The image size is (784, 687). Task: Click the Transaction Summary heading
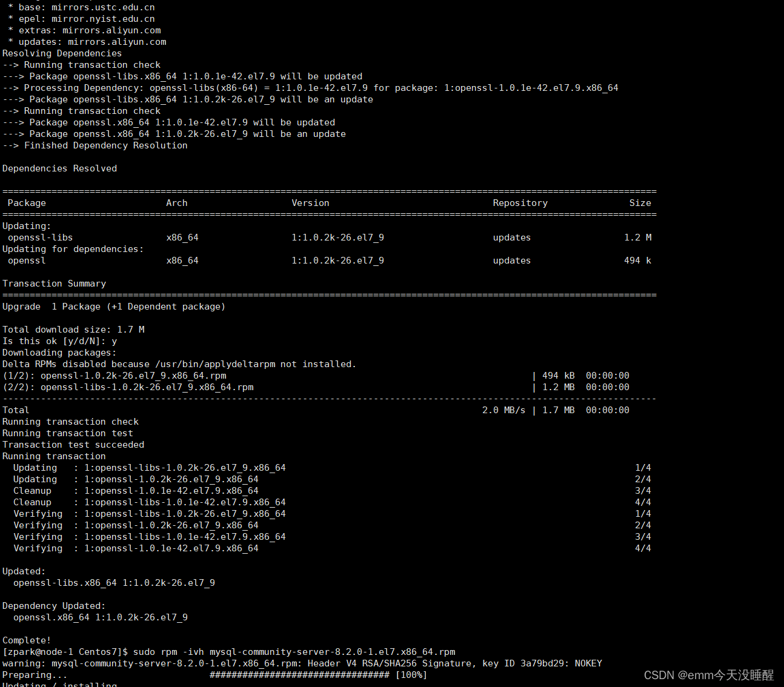(x=54, y=283)
